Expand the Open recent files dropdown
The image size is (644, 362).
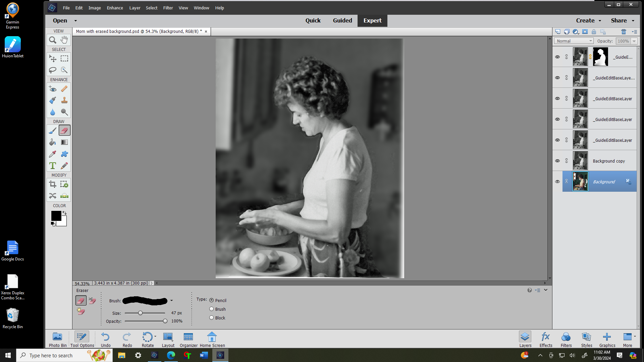click(x=75, y=20)
